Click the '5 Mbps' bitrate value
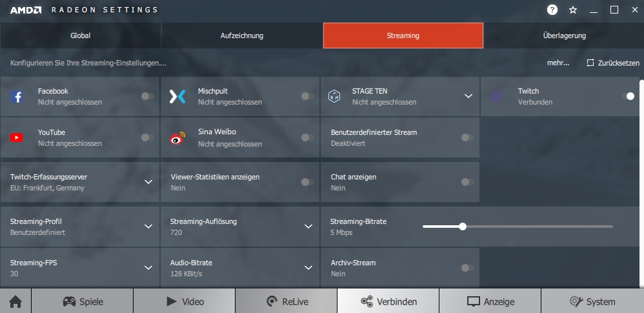Image resolution: width=644 pixels, height=313 pixels. click(x=341, y=232)
